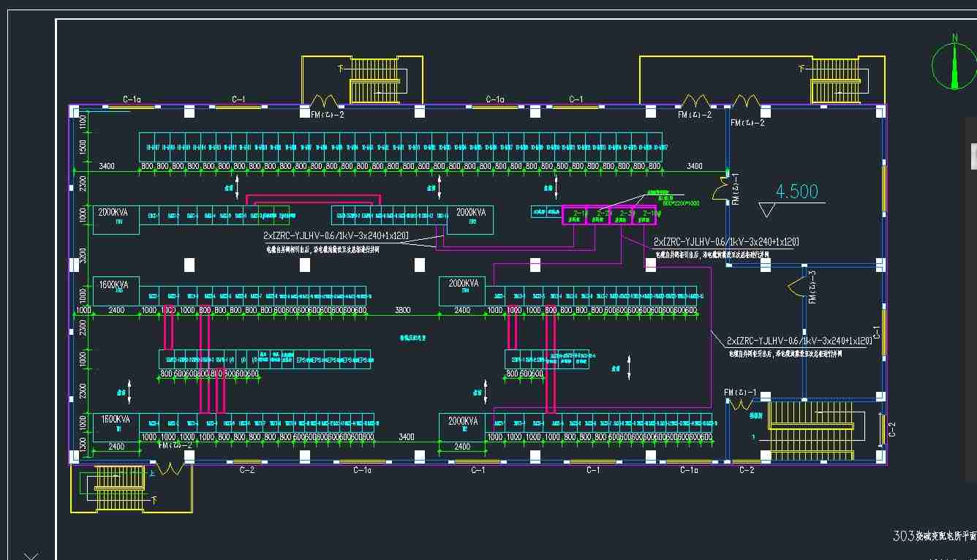
Task: Select the 2000KVA transformer in the bottom-center row
Action: (x=462, y=426)
